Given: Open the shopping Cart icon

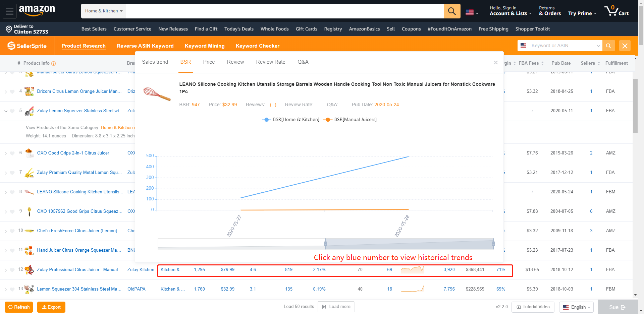Looking at the screenshot, I should (616, 11).
